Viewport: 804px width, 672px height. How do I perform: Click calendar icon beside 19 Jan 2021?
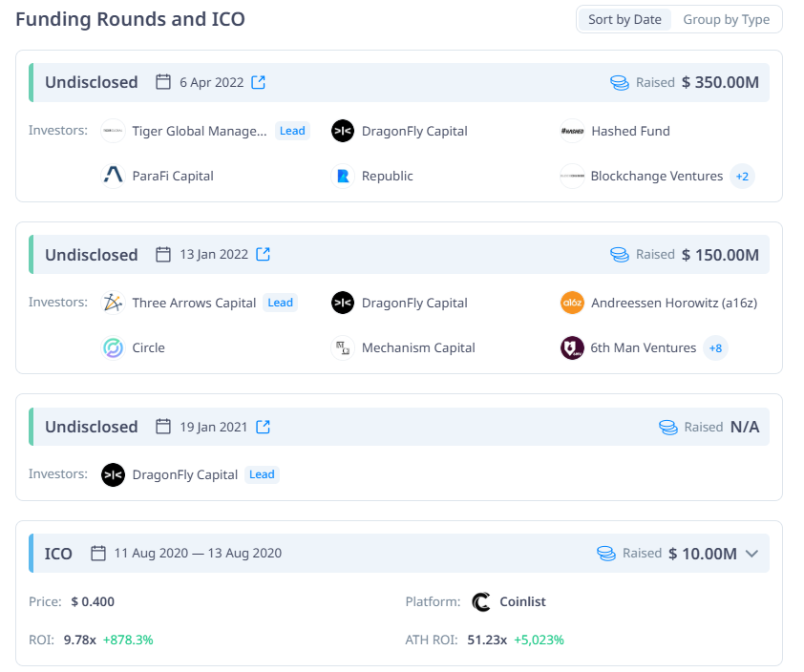pos(163,427)
